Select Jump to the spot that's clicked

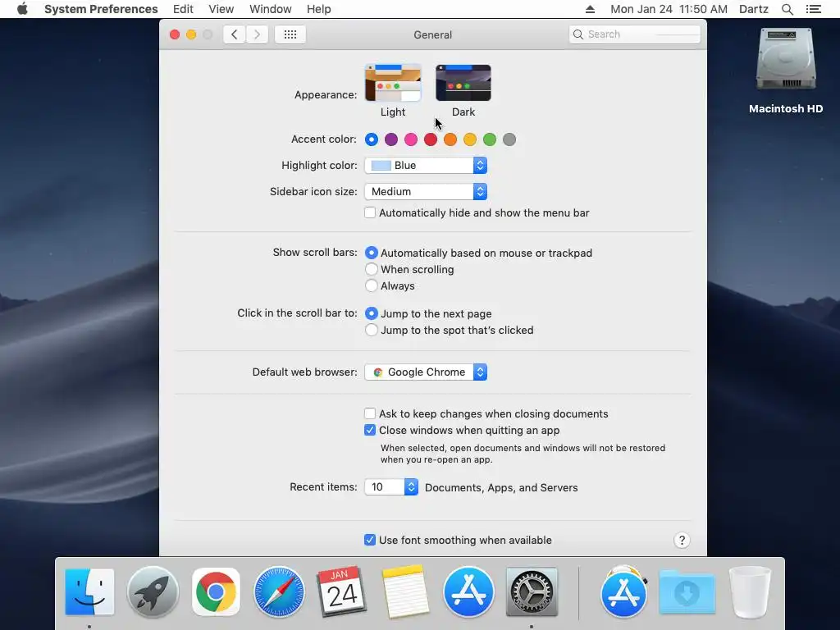click(372, 330)
